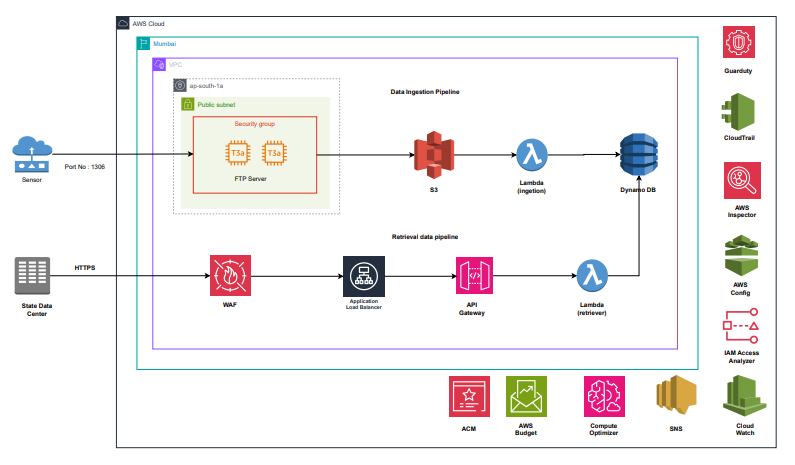Screen dimensions: 795x465
Task: Select the API Gateway icon
Action: (474, 274)
